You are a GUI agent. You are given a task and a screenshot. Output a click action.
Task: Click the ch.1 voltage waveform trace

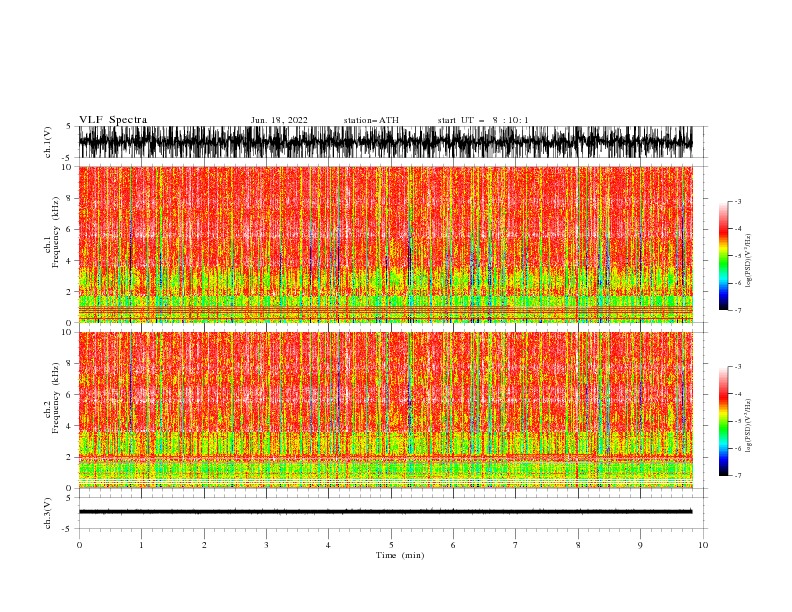click(385, 142)
